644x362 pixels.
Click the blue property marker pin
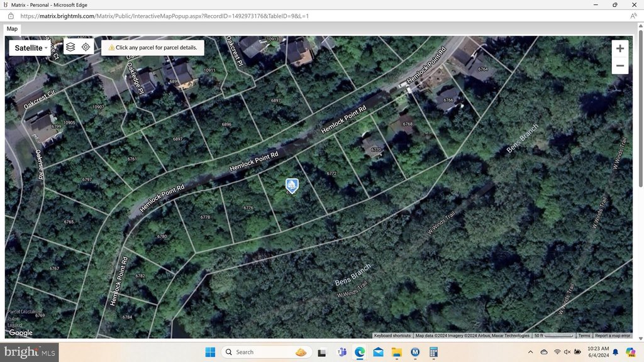[292, 185]
